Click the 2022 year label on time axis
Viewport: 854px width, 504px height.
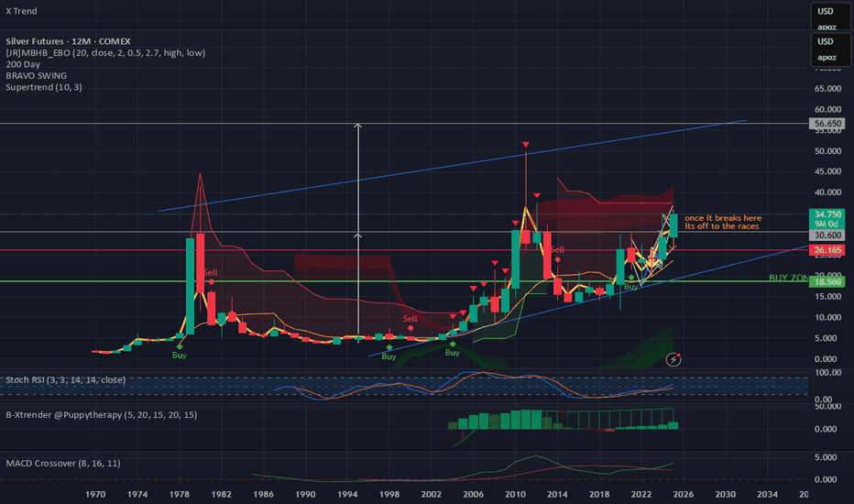pos(641,494)
